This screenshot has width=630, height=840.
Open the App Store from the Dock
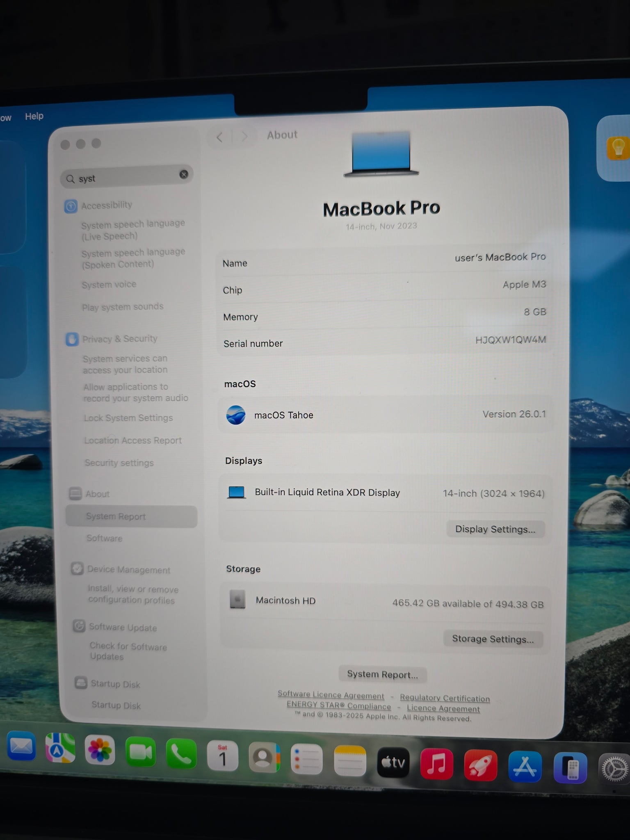tap(525, 767)
